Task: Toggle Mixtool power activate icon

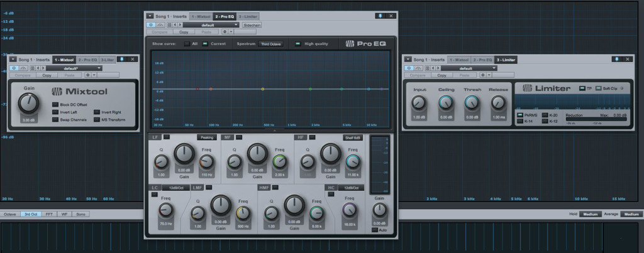Action: [x=14, y=68]
